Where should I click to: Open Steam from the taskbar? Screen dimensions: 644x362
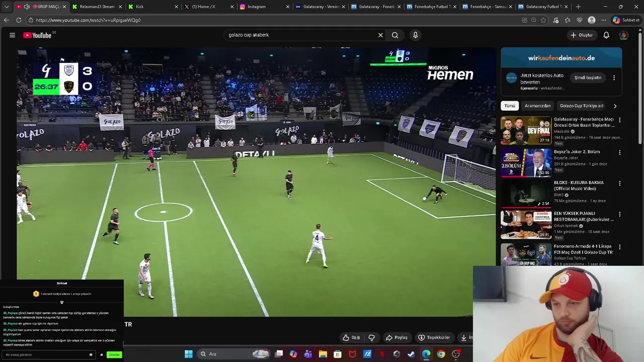point(411,354)
